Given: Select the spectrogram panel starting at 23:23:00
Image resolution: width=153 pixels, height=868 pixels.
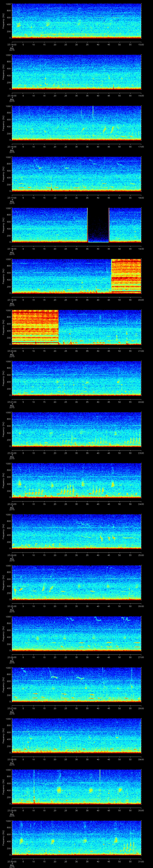Looking at the screenshot, I should click(x=76, y=480).
